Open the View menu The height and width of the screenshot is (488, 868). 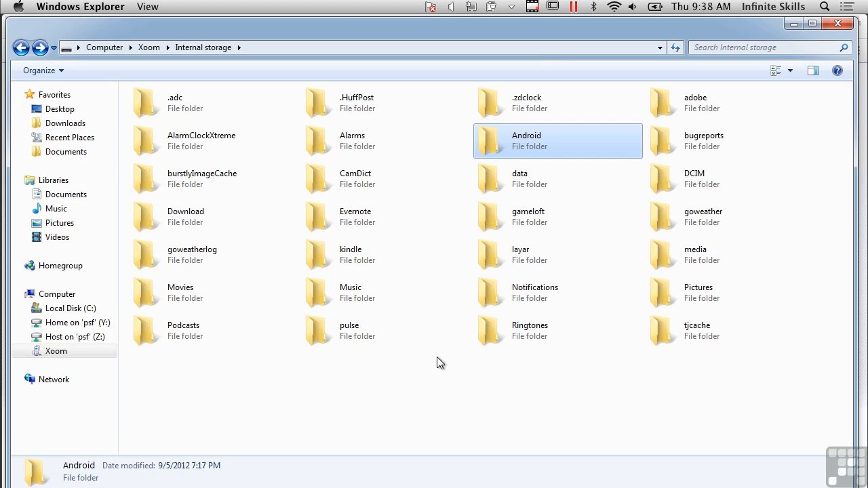click(x=148, y=7)
